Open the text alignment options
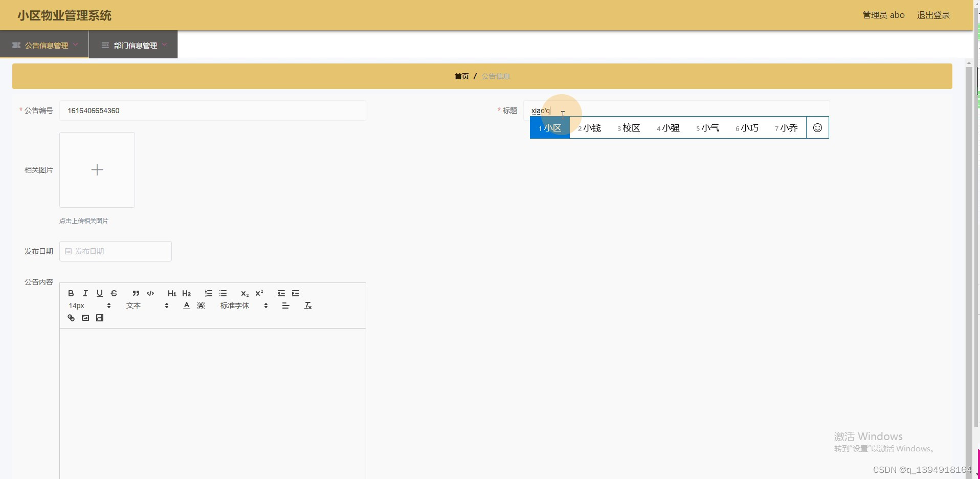Image resolution: width=980 pixels, height=479 pixels. [x=286, y=306]
